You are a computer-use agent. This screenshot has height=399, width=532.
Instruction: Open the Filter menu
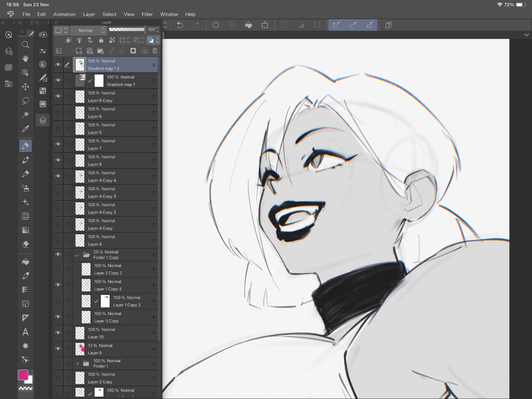pos(147,14)
